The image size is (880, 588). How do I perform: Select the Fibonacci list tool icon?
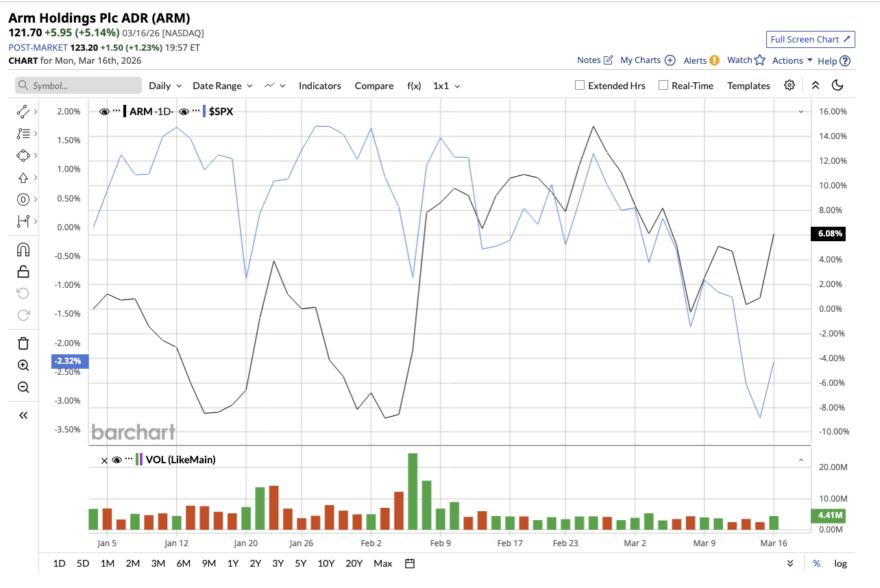23,134
